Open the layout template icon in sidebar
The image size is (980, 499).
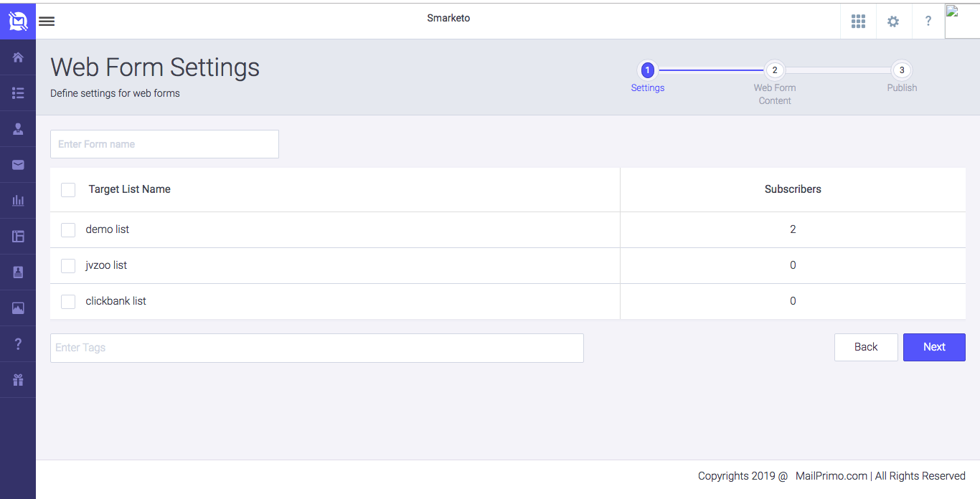18,237
